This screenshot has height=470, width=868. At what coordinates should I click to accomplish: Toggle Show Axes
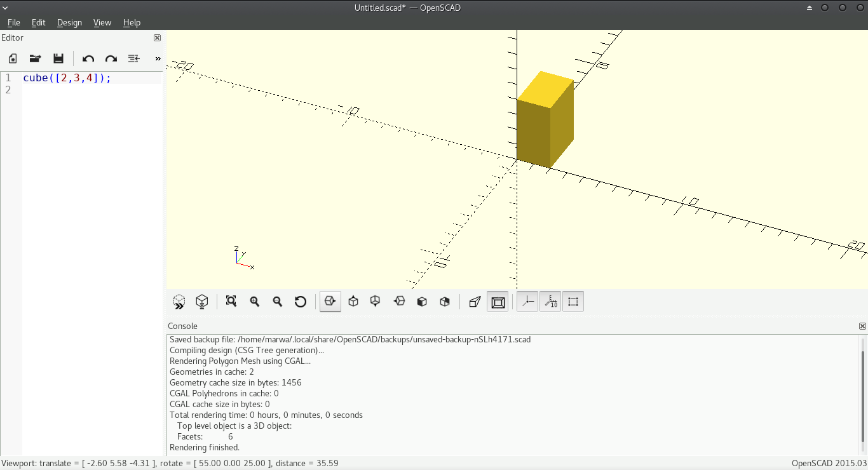point(527,302)
